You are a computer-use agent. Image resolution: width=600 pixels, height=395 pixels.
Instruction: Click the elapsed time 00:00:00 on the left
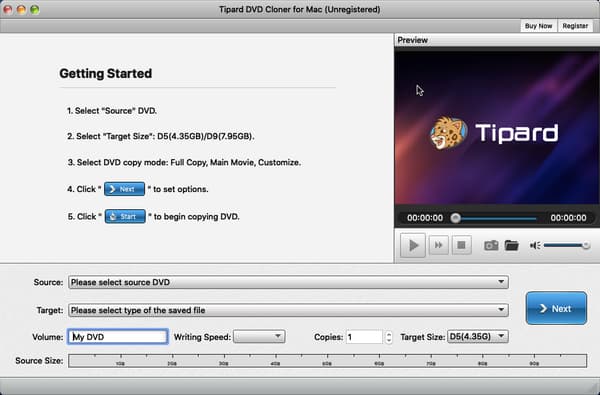click(425, 218)
